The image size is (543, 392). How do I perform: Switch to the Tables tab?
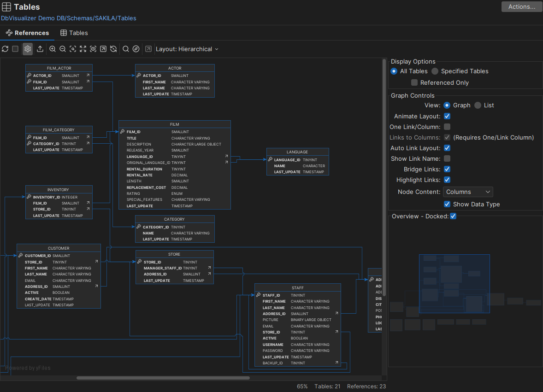(74, 33)
